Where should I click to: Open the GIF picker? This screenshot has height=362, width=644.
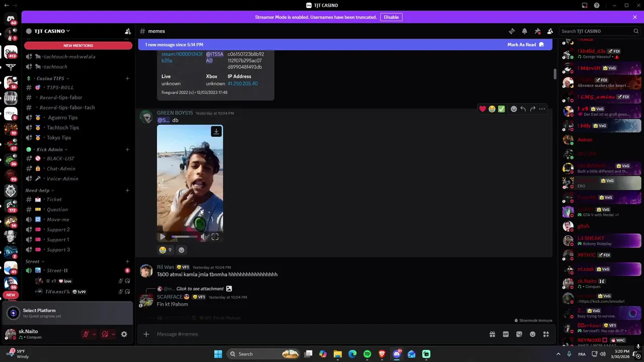(x=506, y=334)
